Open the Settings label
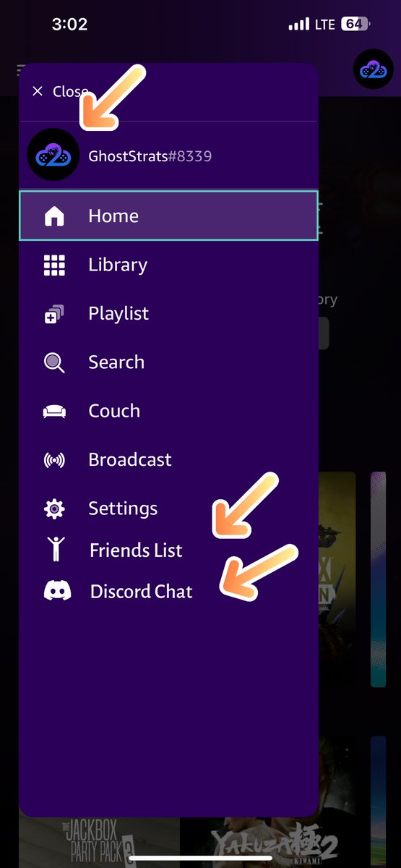401x868 pixels. click(x=123, y=509)
